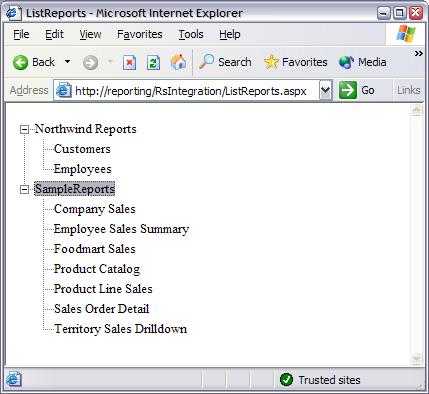This screenshot has height=394, width=429.
Task: Open the Employee Sales Summary report
Action: tap(121, 229)
